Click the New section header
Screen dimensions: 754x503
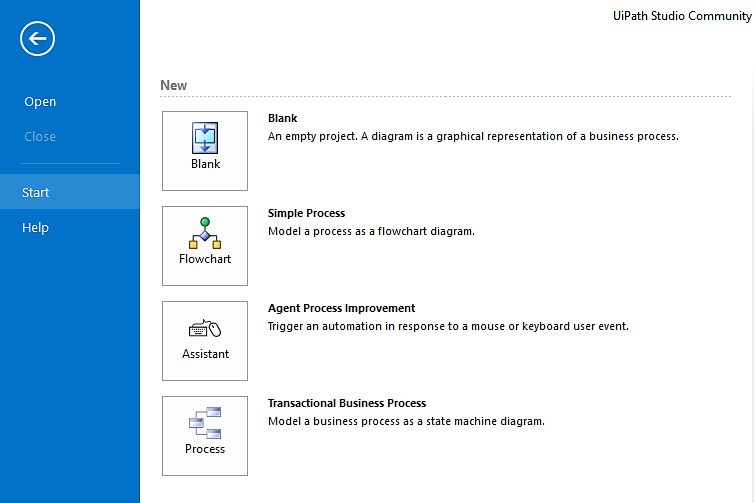pyautogui.click(x=174, y=85)
